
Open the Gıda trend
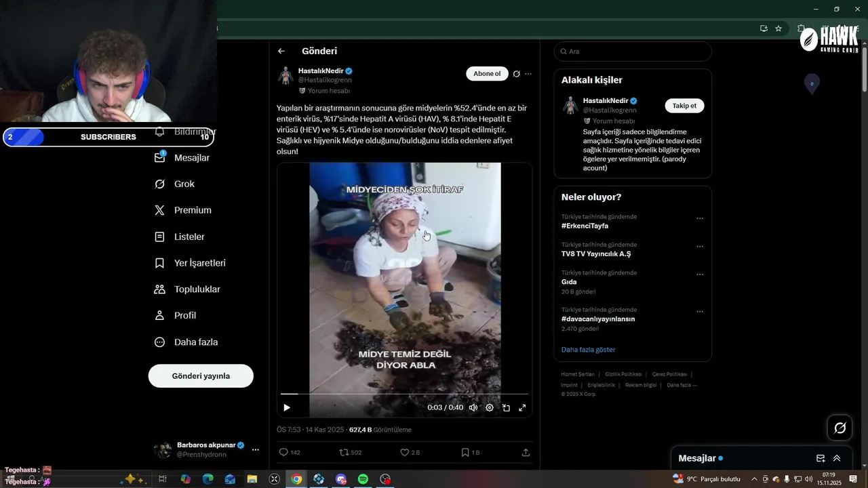pyautogui.click(x=569, y=282)
